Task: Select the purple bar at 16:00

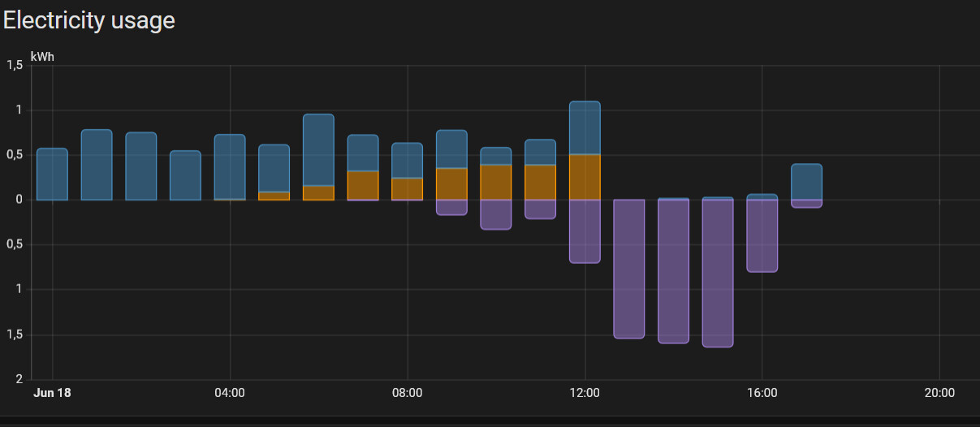Action: [762, 235]
